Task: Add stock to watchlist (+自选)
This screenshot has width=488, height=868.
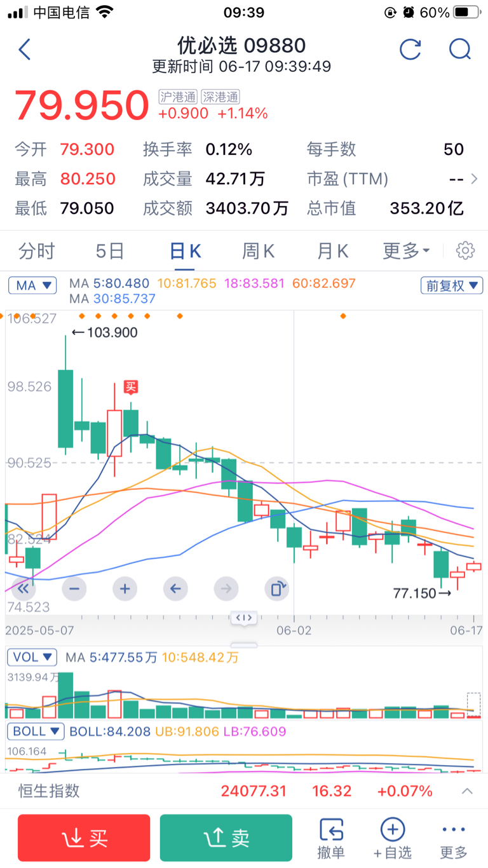Action: 392,838
